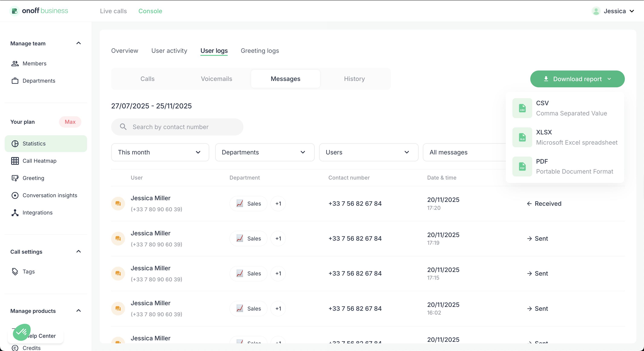Open the Users filter dropdown
The image size is (644, 351).
pos(368,152)
